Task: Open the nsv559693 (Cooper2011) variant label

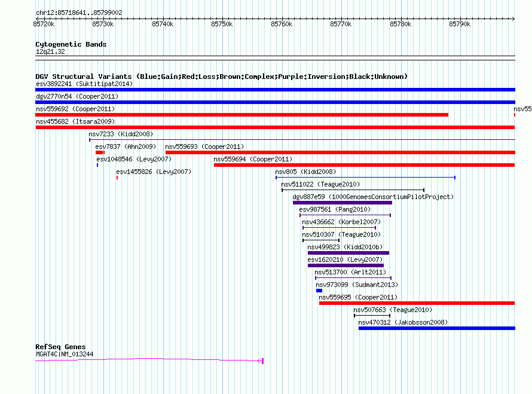Action: point(204,146)
